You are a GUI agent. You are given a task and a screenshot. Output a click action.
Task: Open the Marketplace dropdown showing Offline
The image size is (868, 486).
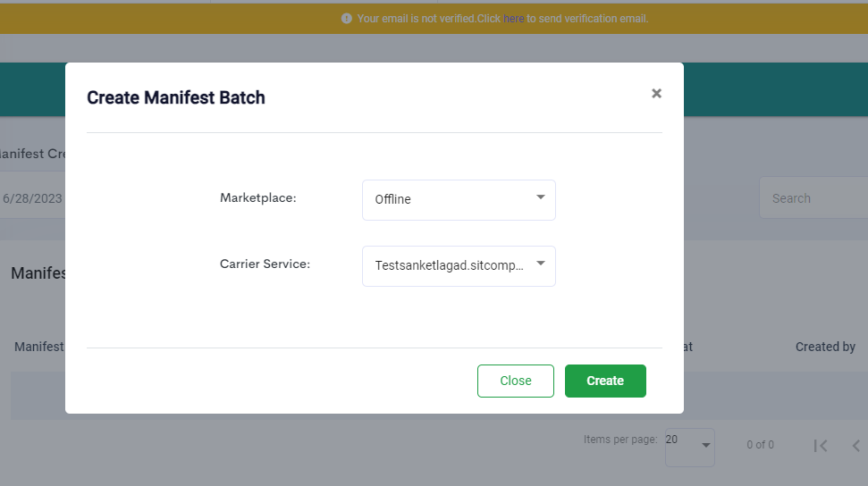click(x=459, y=200)
